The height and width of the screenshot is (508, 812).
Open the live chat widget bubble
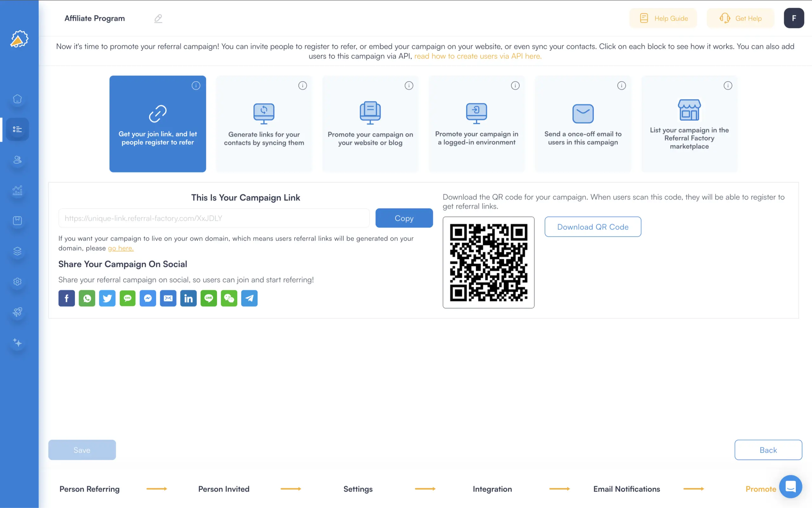point(790,486)
